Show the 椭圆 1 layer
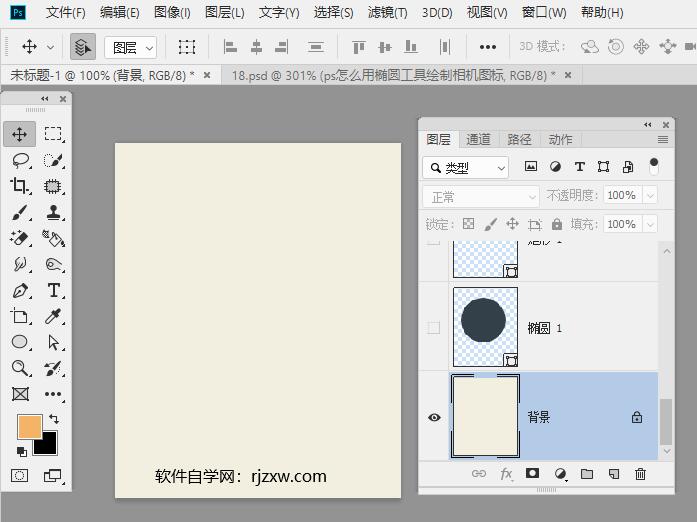Image resolution: width=697 pixels, height=522 pixels. pyautogui.click(x=434, y=328)
